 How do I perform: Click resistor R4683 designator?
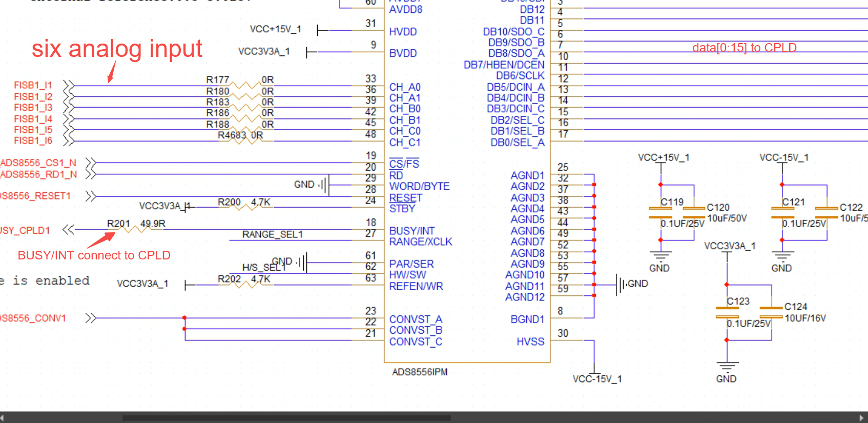click(232, 135)
